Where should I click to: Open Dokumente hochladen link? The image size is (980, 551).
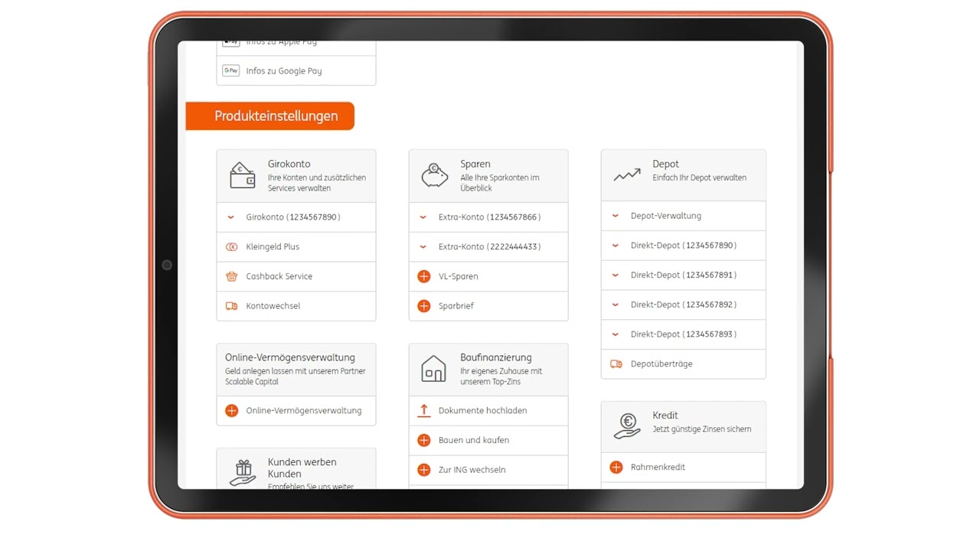point(483,411)
